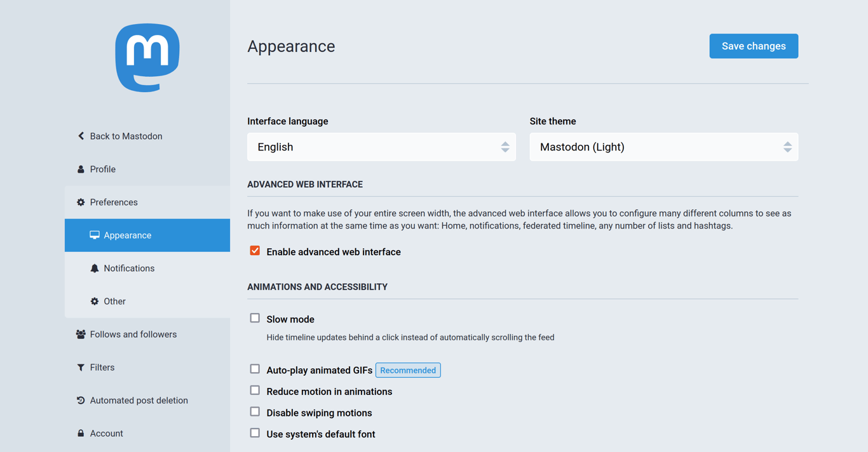Tick the Auto-play animated GIFs checkbox
The height and width of the screenshot is (452, 868).
(x=255, y=369)
